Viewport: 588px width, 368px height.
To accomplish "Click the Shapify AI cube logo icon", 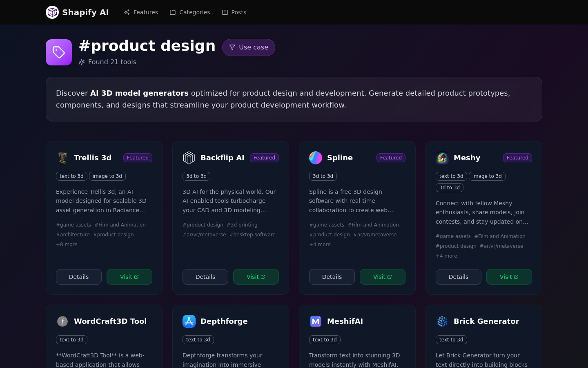I will point(52,12).
